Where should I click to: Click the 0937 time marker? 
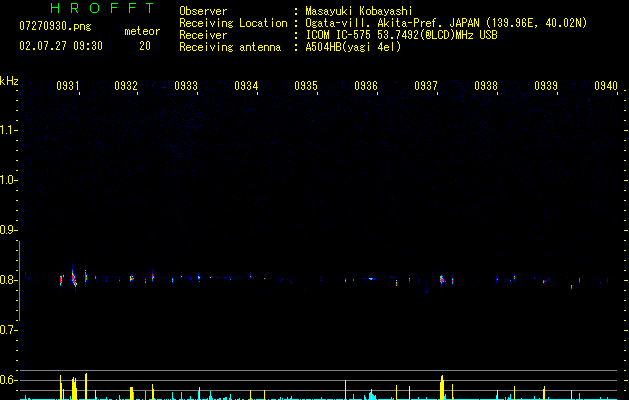(x=426, y=86)
